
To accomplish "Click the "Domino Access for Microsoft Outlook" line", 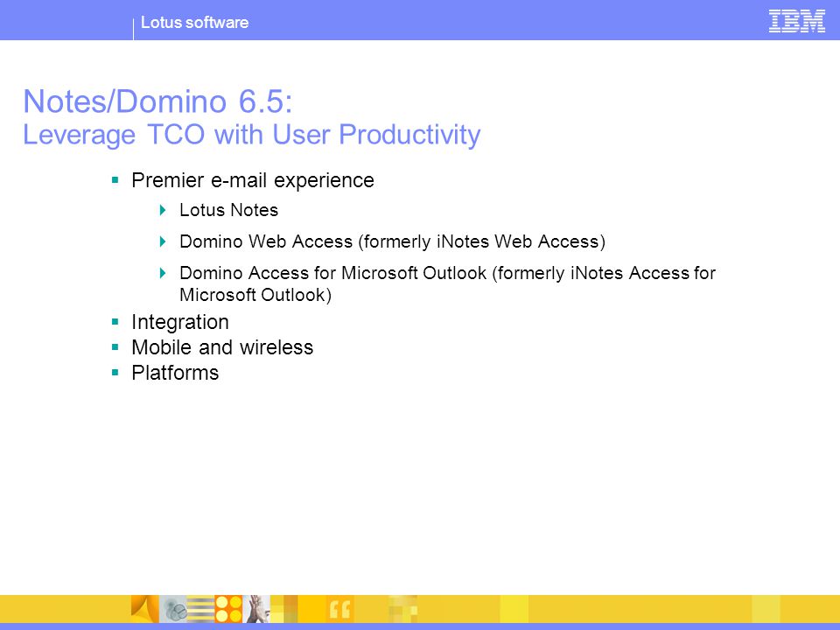I will click(x=447, y=283).
